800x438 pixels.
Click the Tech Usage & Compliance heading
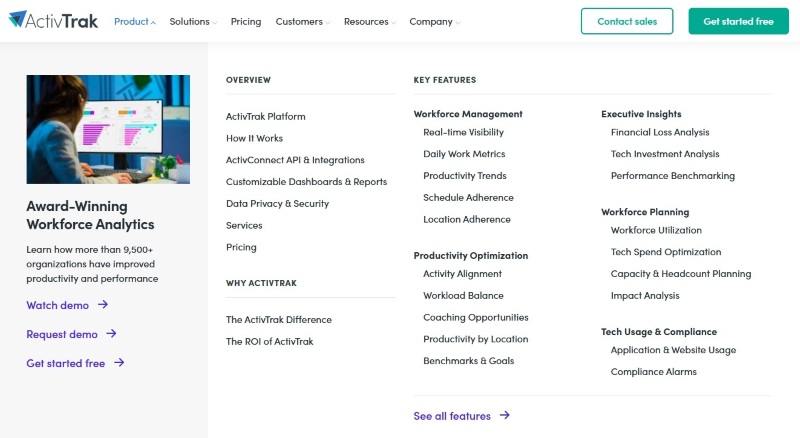tap(659, 332)
